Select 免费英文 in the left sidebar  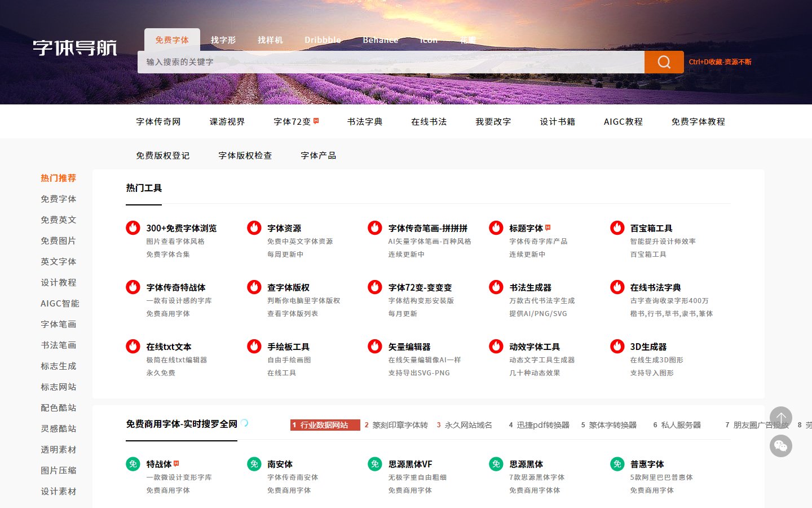pos(59,220)
